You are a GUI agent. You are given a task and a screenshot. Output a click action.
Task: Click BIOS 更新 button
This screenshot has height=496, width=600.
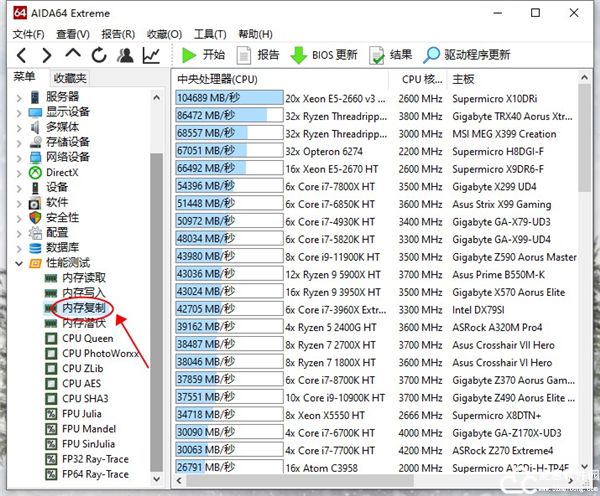coord(324,55)
